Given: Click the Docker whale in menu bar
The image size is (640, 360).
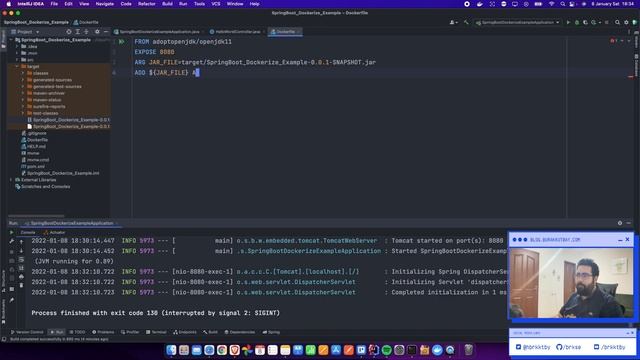Looking at the screenshot, I should click(480, 4).
